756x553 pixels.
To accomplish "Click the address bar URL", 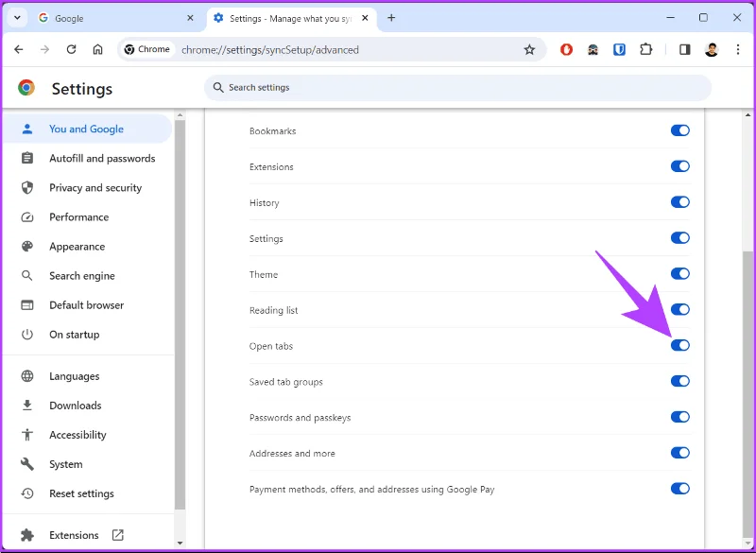I will (x=270, y=50).
